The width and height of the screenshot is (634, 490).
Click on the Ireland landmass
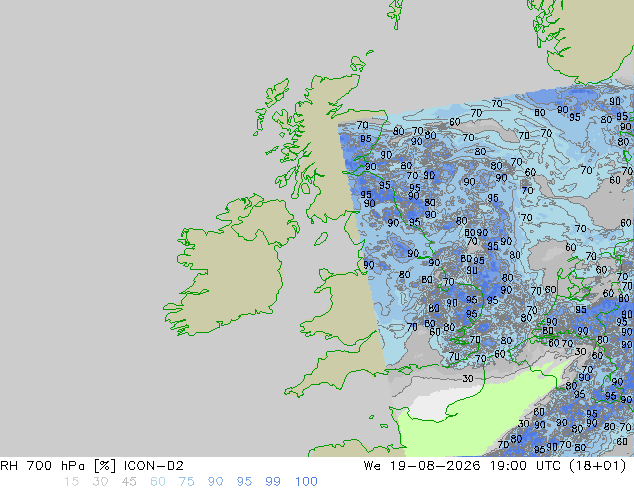(x=230, y=271)
